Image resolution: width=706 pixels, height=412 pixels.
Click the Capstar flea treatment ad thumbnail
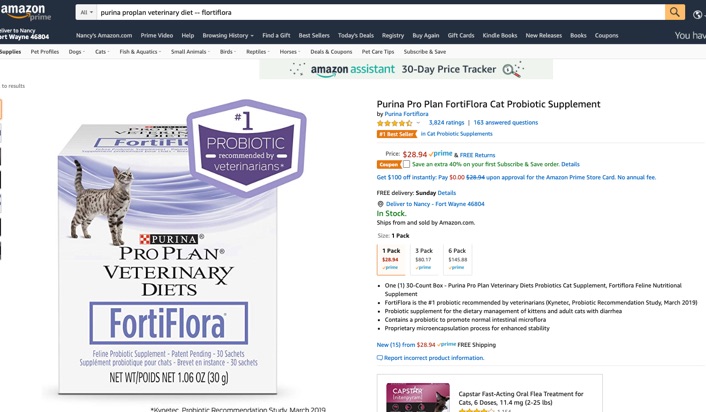(418, 397)
